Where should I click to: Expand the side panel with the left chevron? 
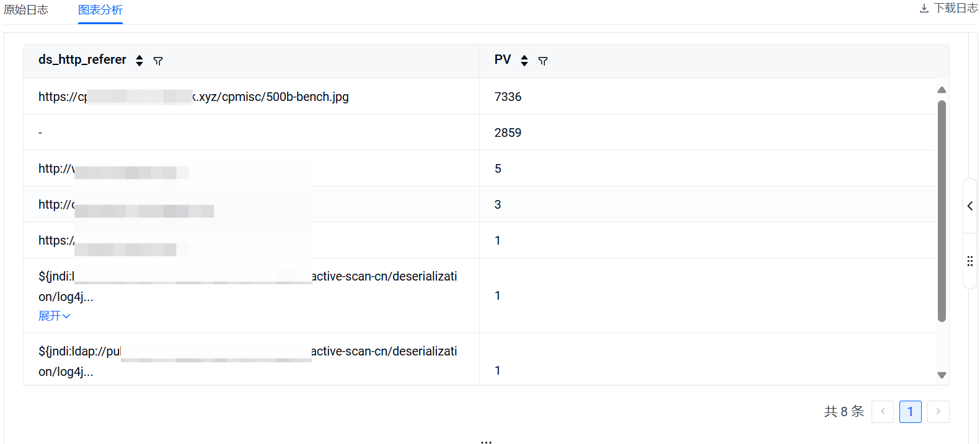tap(969, 206)
